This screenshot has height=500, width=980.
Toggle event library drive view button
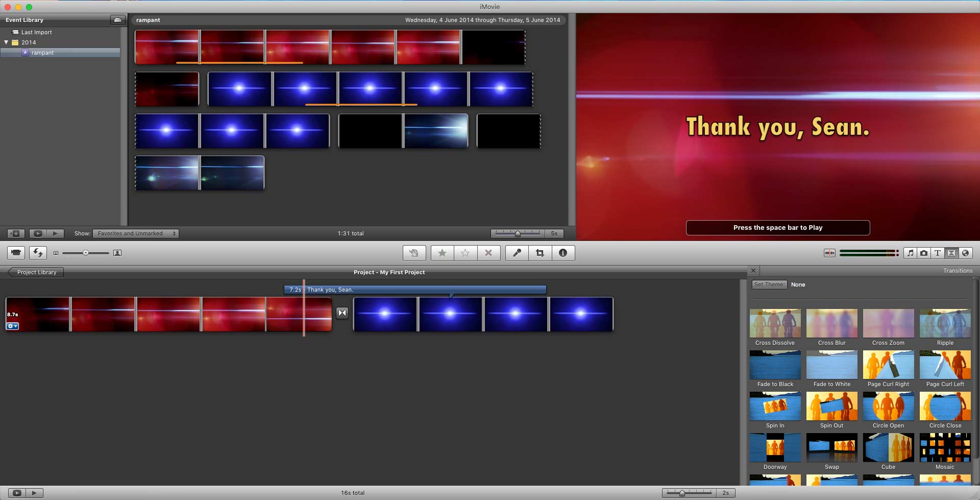(x=117, y=20)
